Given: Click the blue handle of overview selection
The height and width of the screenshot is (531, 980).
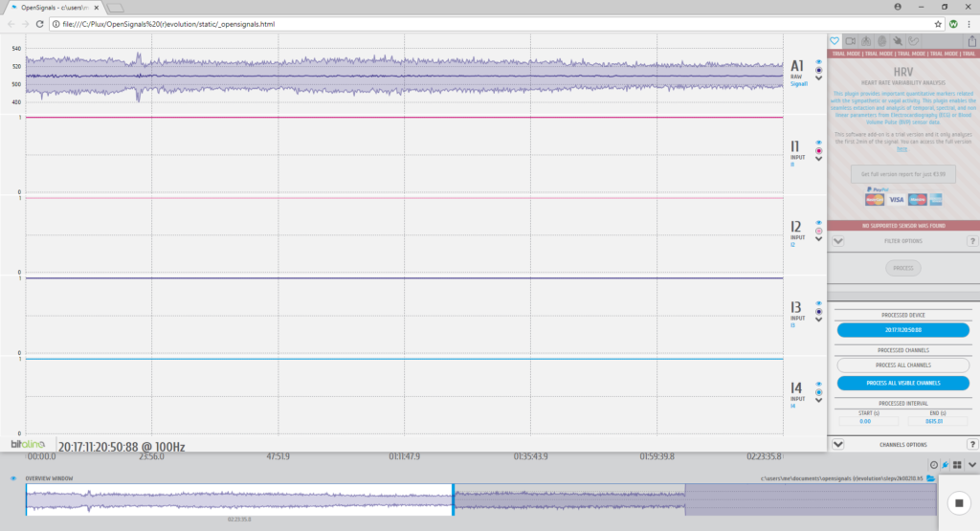Looking at the screenshot, I should pos(453,499).
